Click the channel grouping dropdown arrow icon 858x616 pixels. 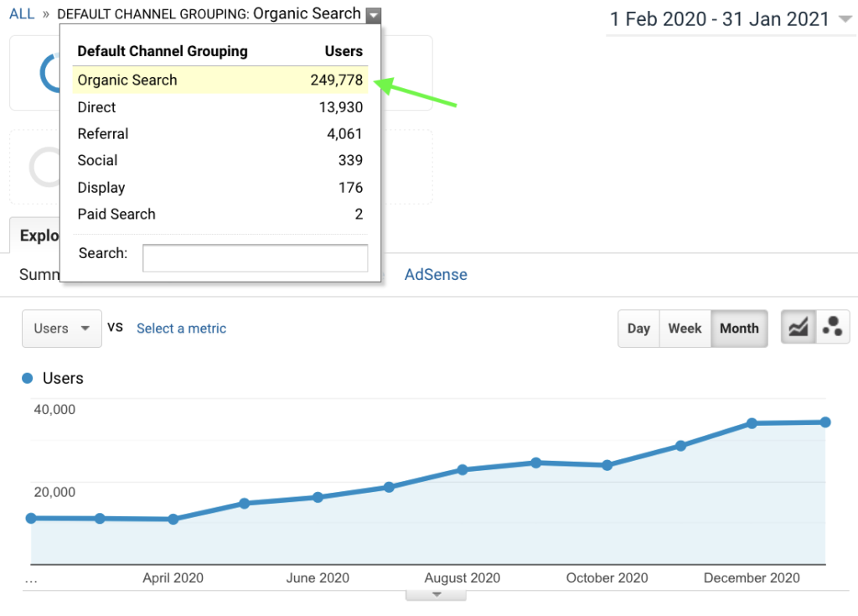click(x=373, y=15)
